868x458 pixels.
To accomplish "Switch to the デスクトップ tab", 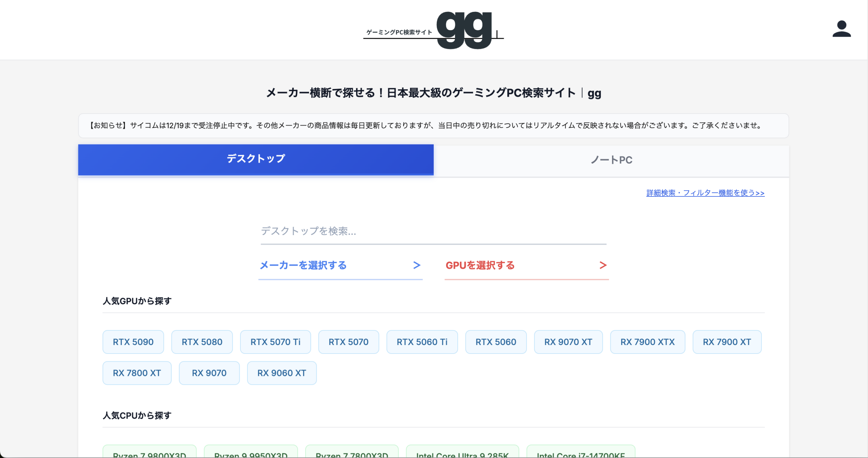I will click(x=256, y=159).
